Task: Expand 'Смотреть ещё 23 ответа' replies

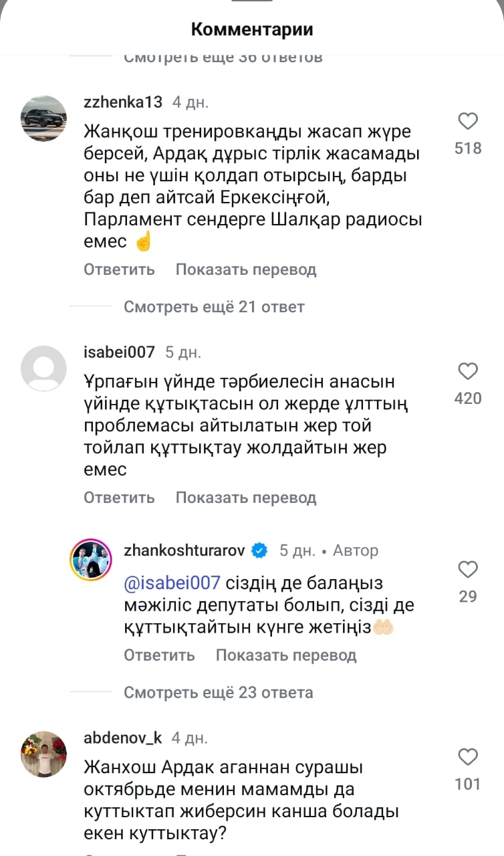Action: 218,692
